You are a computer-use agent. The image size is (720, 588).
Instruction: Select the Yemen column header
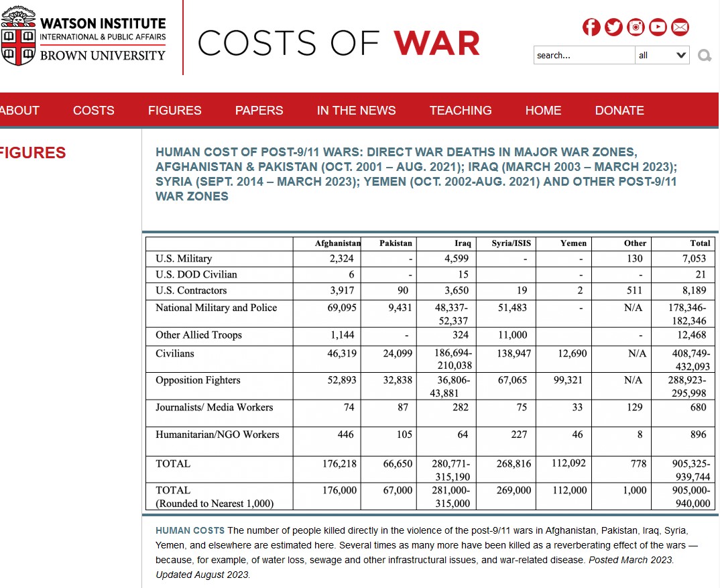(573, 243)
